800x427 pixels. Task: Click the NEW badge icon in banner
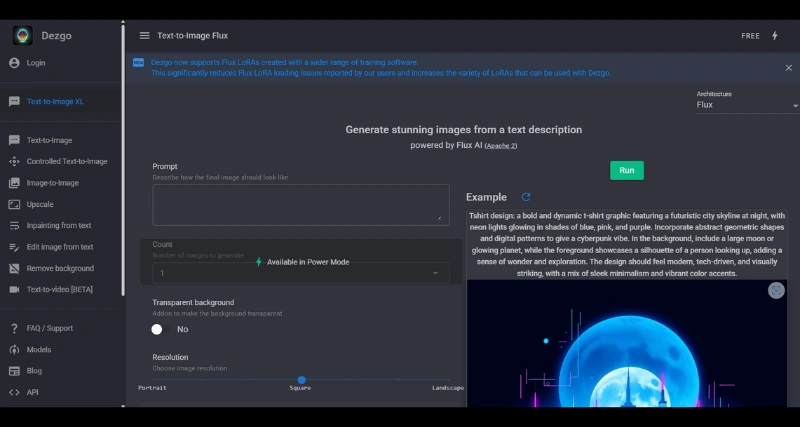[x=138, y=63]
